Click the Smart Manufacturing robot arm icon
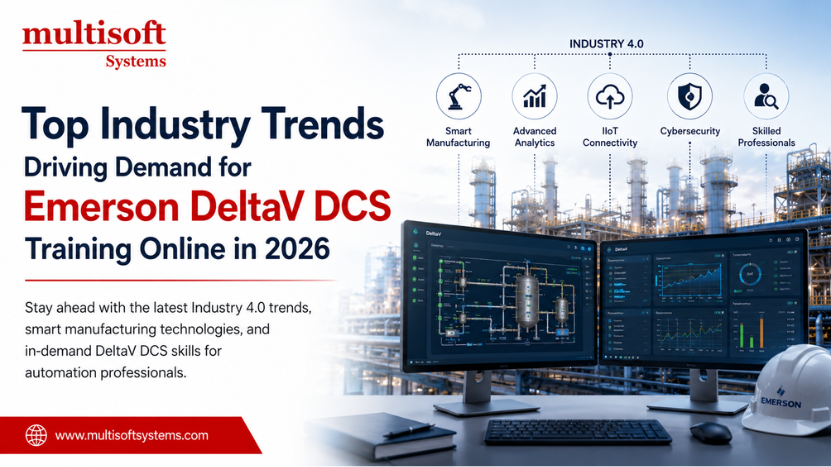This screenshot has width=831, height=467. 458,96
